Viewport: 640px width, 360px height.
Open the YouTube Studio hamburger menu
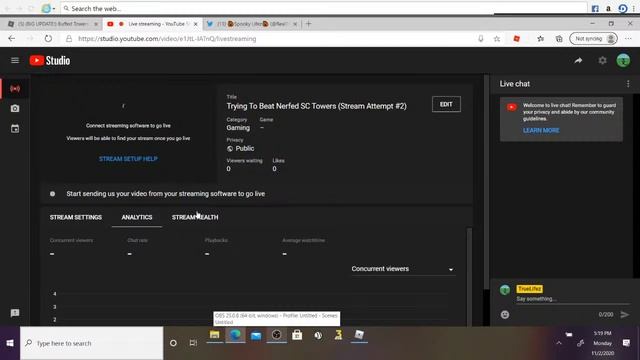(15, 60)
